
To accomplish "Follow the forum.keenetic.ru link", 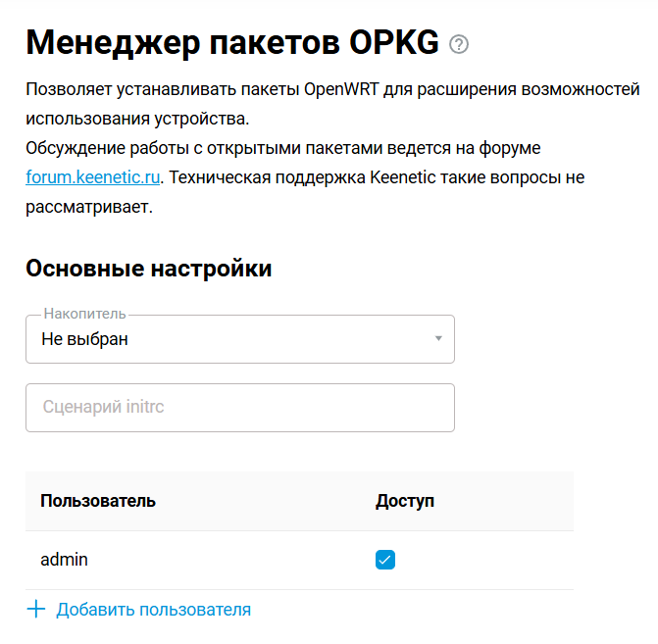I will tap(92, 177).
